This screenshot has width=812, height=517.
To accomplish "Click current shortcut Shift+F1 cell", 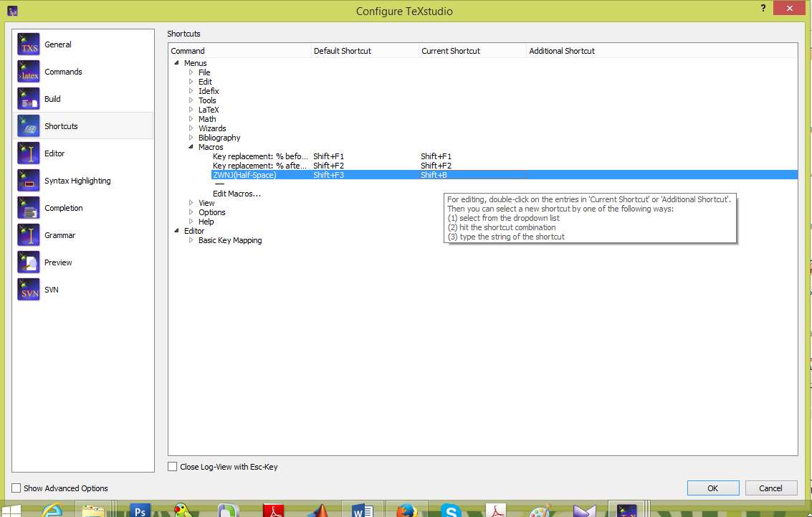I will point(436,156).
